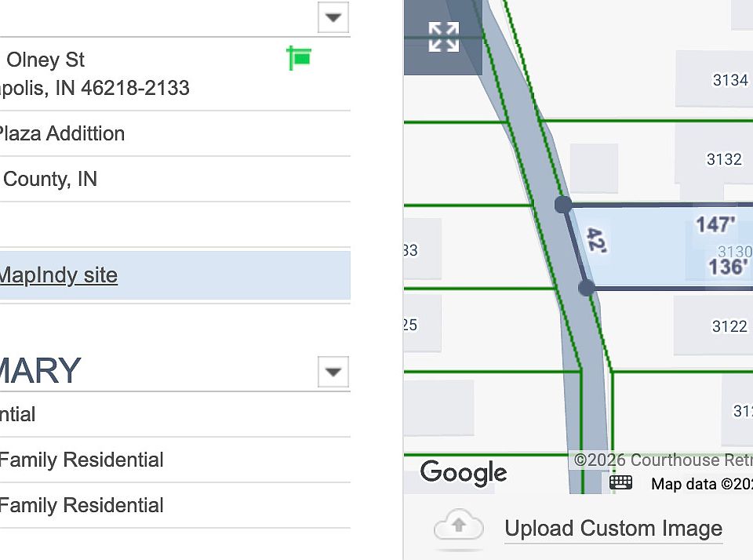This screenshot has width=753, height=560.
Task: Click the Upload Custom Image link
Action: tap(613, 529)
